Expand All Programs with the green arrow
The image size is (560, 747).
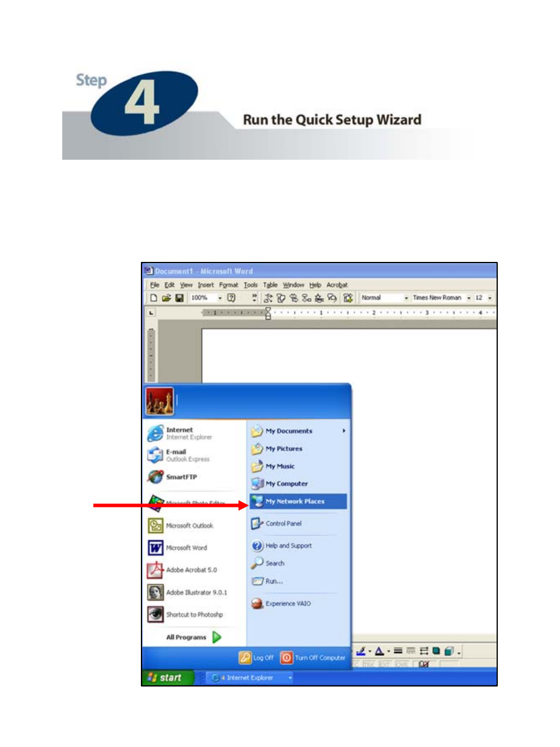(x=217, y=637)
